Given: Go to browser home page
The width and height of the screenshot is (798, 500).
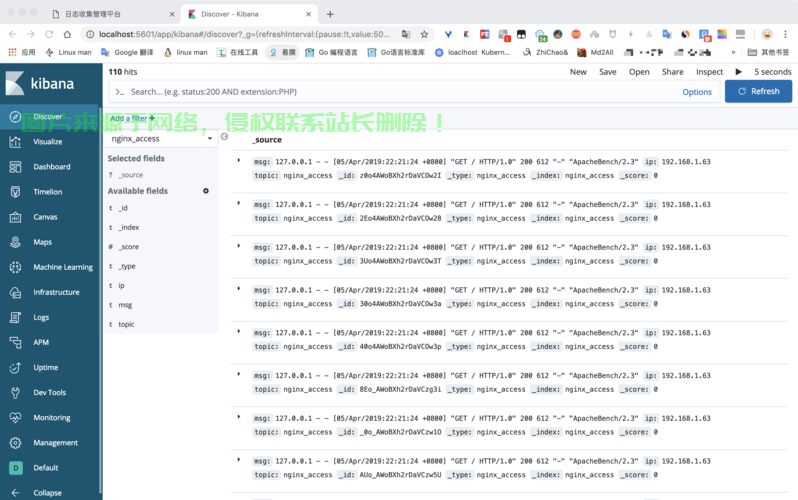Looking at the screenshot, I should (x=67, y=34).
